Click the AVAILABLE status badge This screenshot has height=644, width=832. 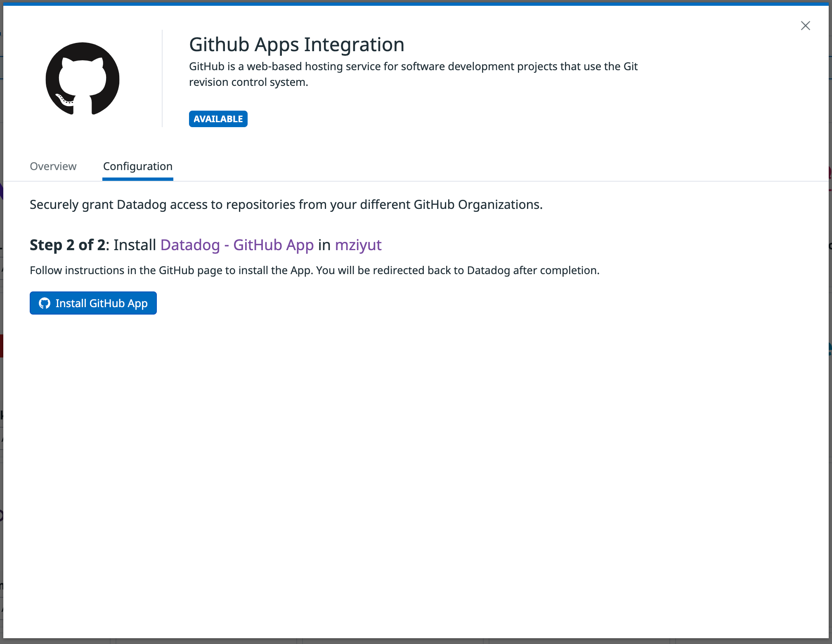click(218, 119)
